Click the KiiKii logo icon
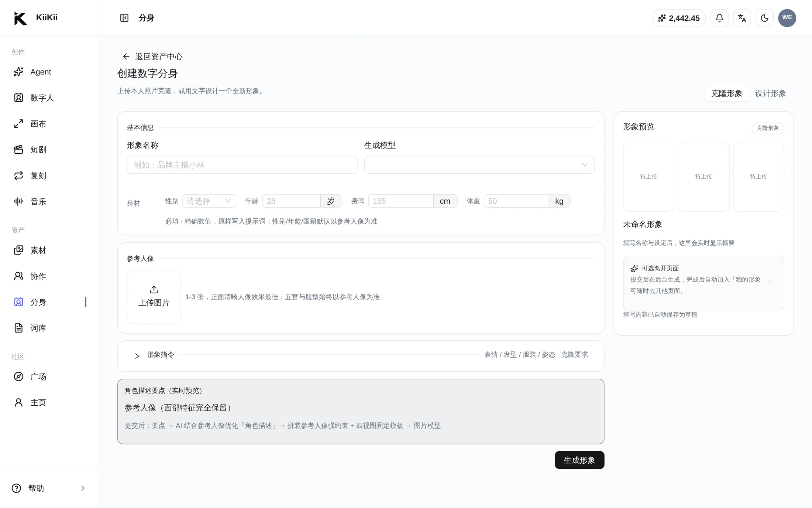This screenshot has height=508, width=812. click(x=20, y=18)
